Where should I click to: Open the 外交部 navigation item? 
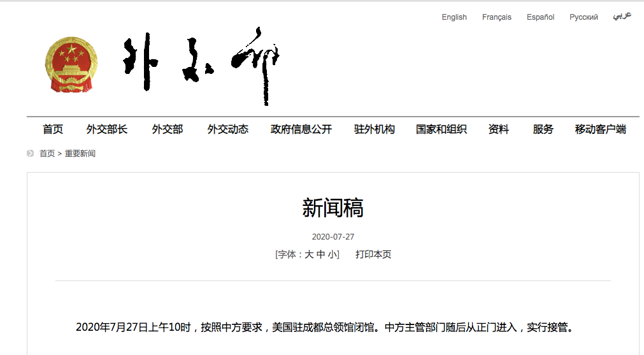(168, 129)
